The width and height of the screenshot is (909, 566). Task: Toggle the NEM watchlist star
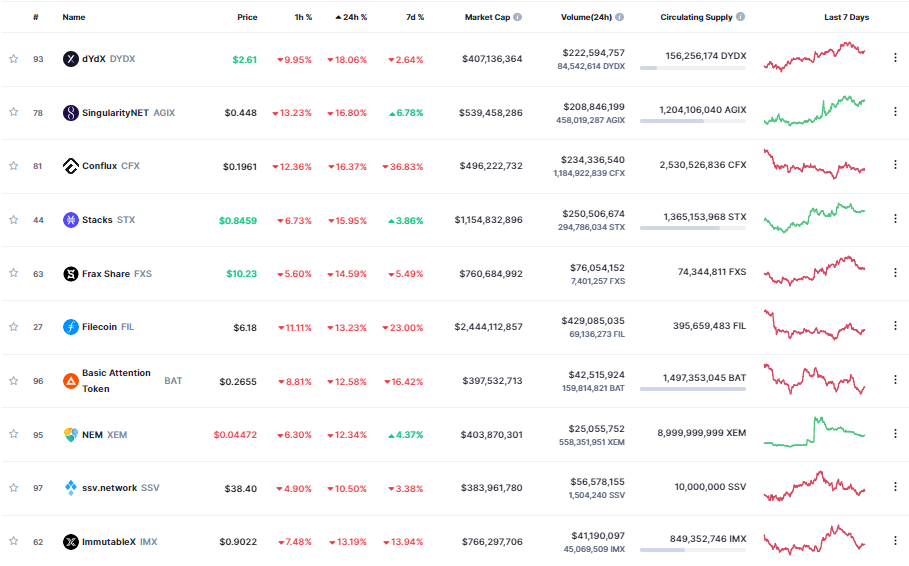13,434
